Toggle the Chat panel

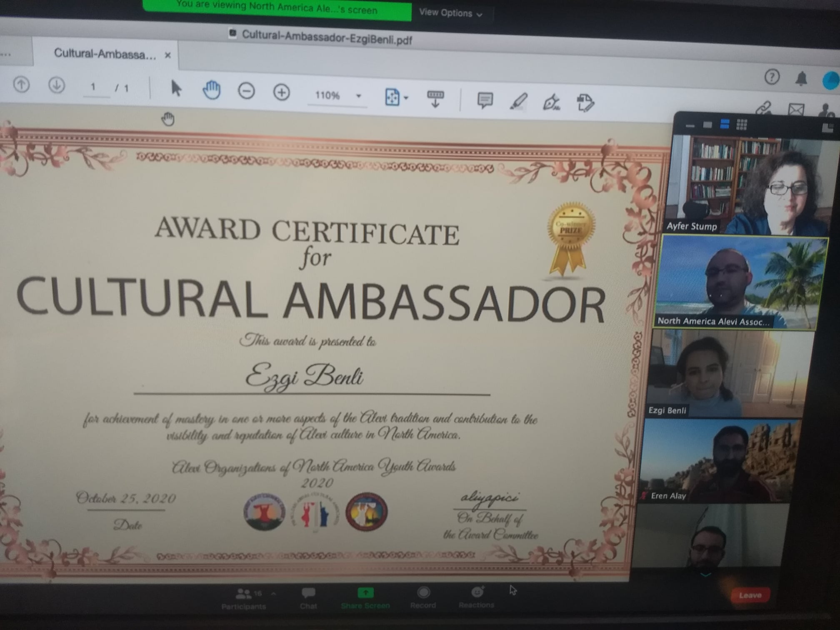coord(308,597)
